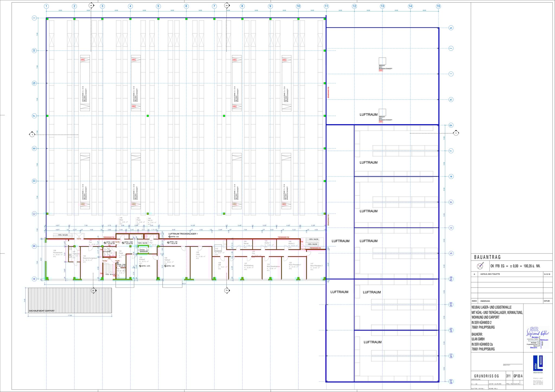This screenshot has height=392, width=555.
Task: Click row grid bubble k on right
Action: 451,28
